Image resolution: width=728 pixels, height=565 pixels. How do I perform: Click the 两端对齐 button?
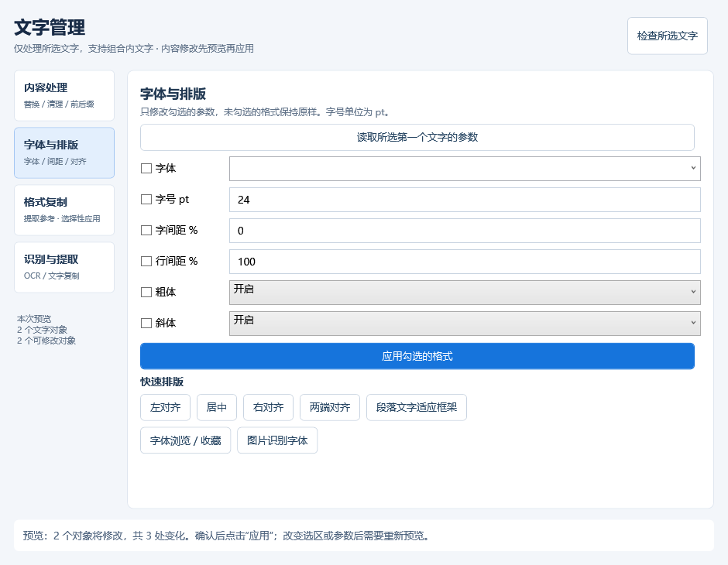tap(330, 407)
